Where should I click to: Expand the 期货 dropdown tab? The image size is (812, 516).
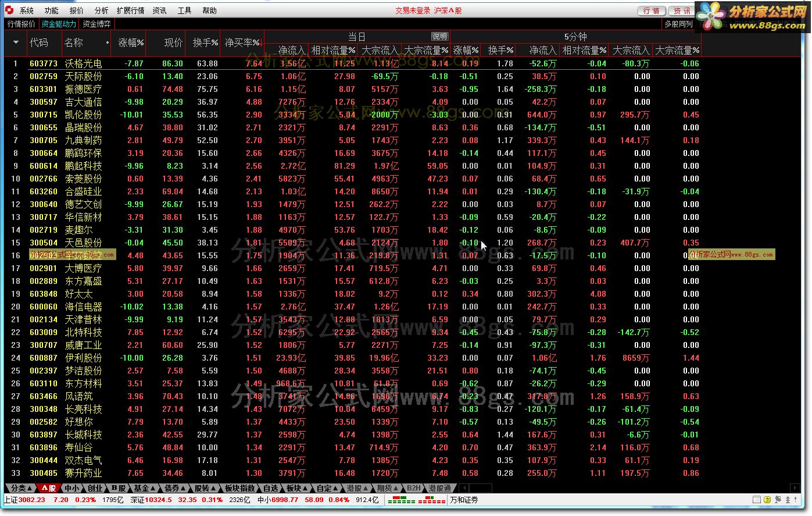(388, 488)
